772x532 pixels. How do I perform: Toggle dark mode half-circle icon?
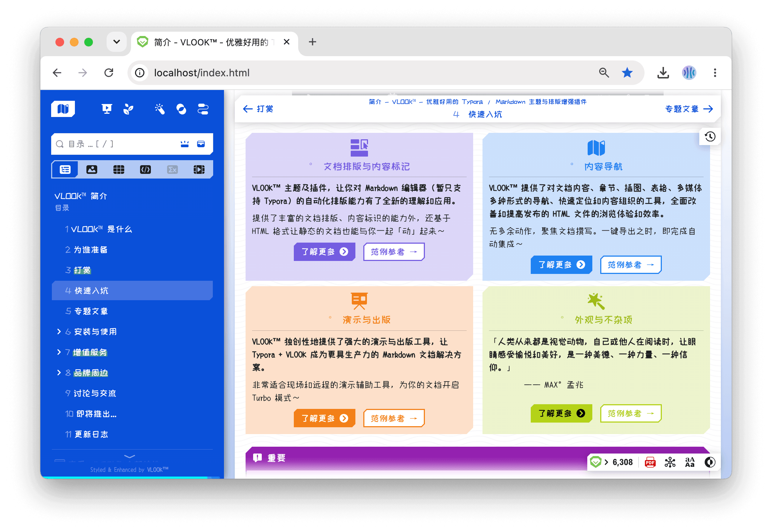pos(710,462)
